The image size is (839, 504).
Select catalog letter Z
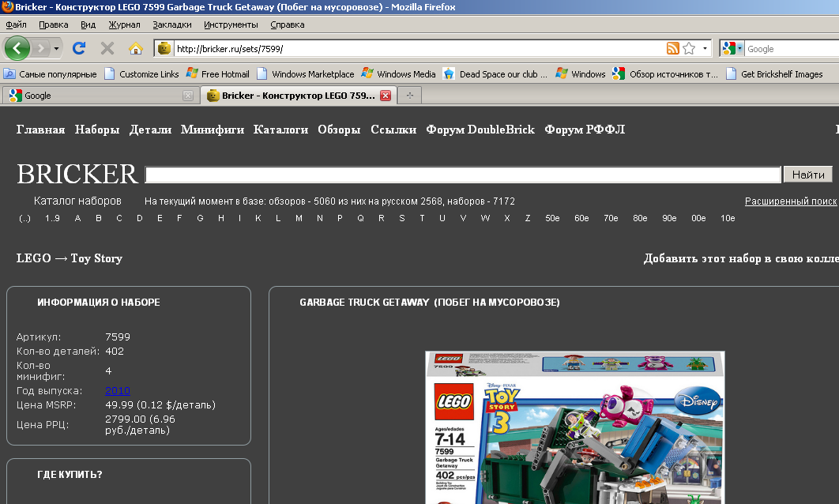[528, 218]
